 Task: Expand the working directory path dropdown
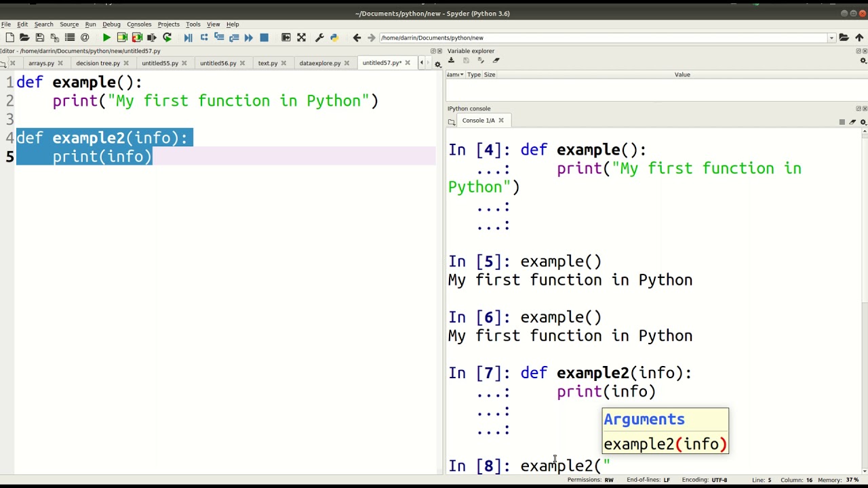point(831,38)
